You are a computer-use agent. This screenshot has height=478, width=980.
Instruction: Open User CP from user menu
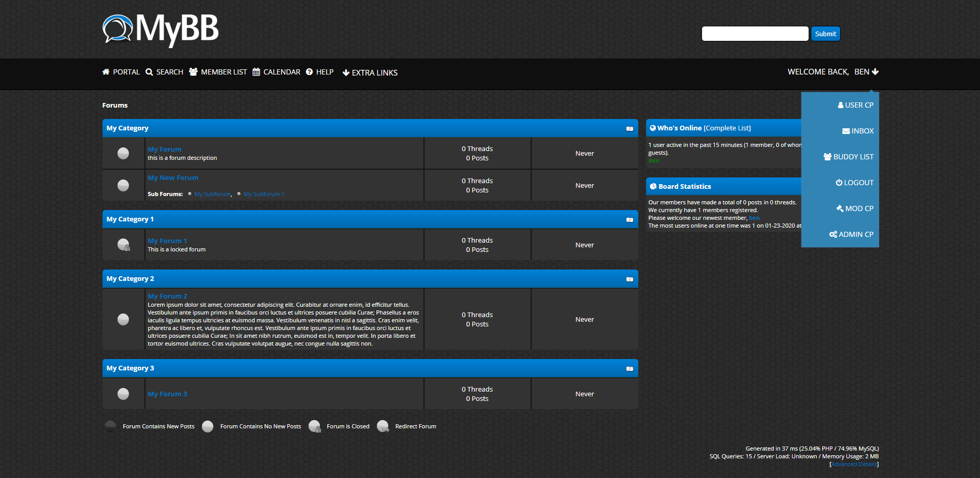[855, 105]
